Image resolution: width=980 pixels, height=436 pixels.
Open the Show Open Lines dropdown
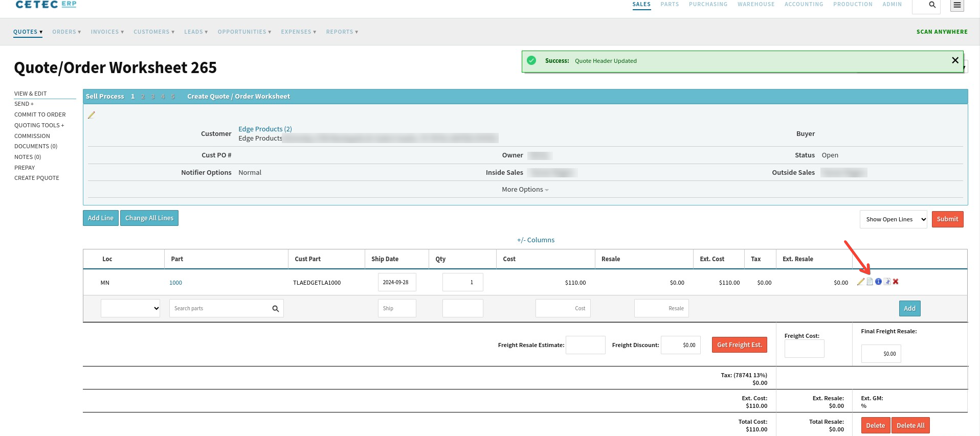pyautogui.click(x=893, y=219)
